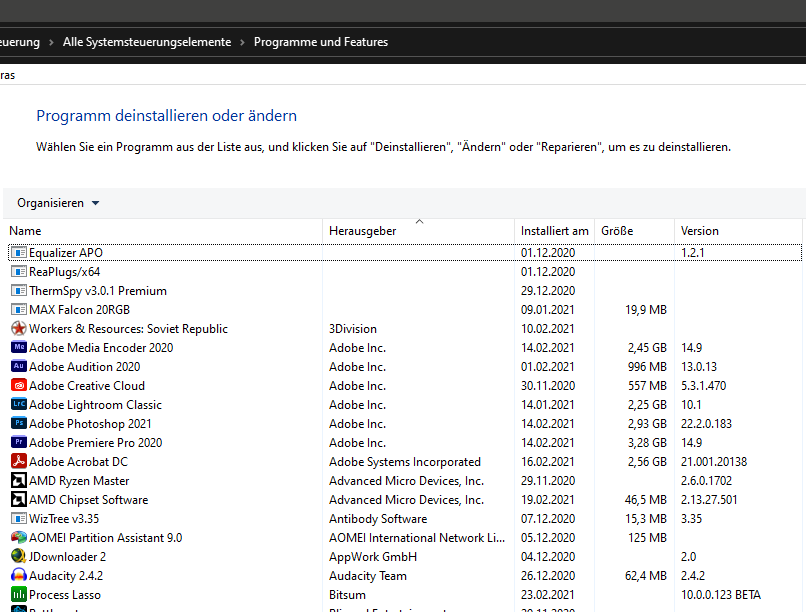This screenshot has height=612, width=806.
Task: Select the Equalizer APO entry name
Action: [x=66, y=252]
